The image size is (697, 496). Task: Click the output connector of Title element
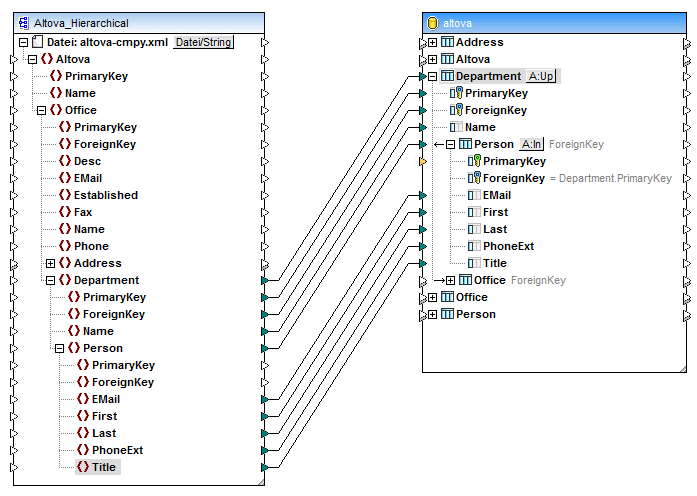(x=265, y=468)
